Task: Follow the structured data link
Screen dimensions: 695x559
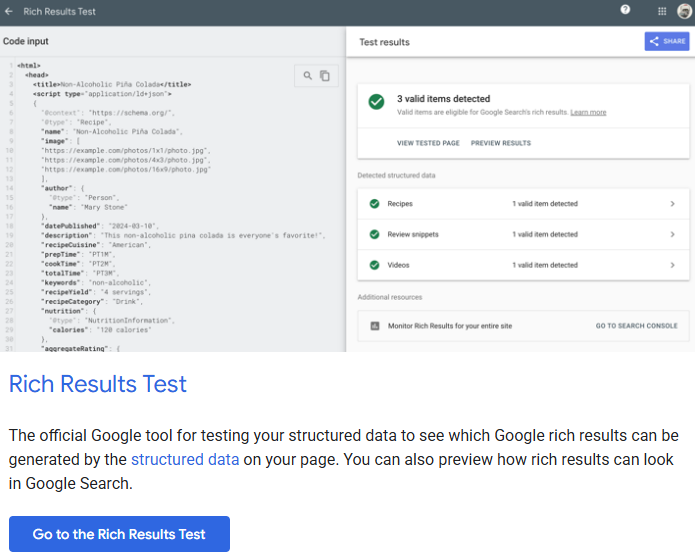Action: [185, 460]
